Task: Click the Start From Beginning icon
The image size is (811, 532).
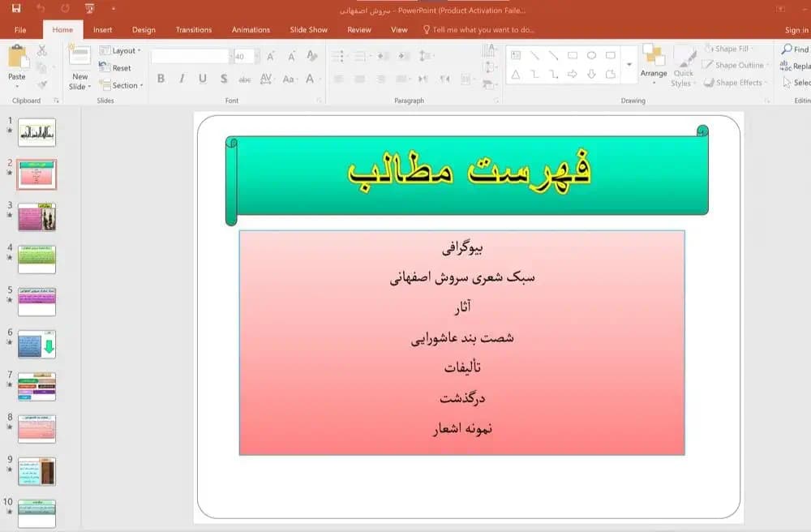Action: (x=89, y=8)
